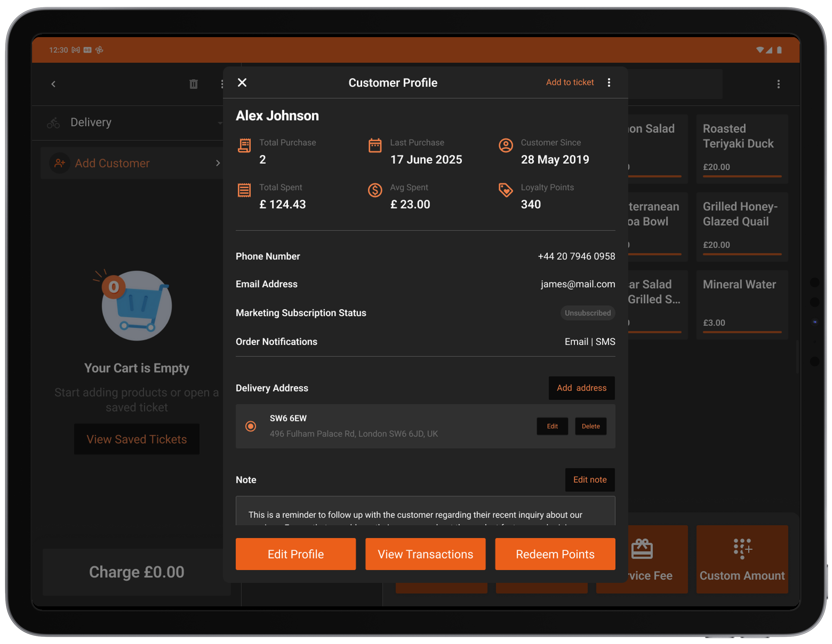Expand Add Customer with chevron arrow
Screen dimensions: 832x644
[218, 163]
